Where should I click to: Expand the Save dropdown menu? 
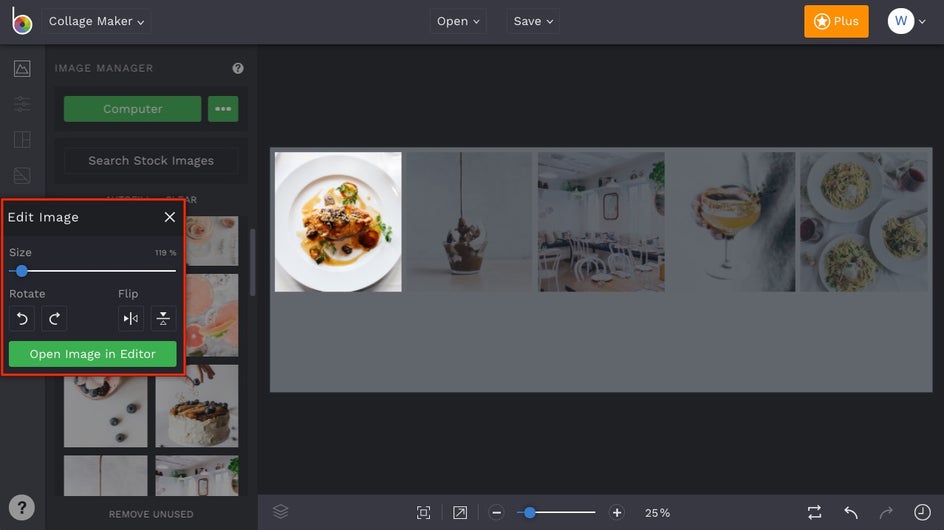click(x=533, y=21)
